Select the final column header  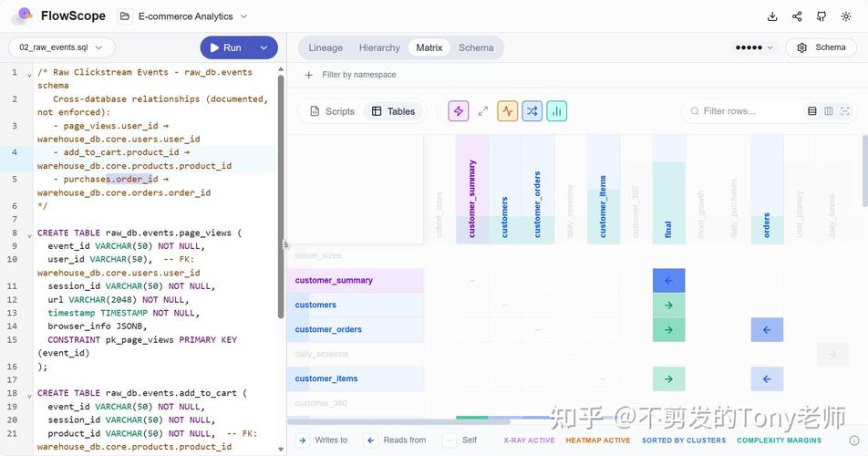click(668, 190)
